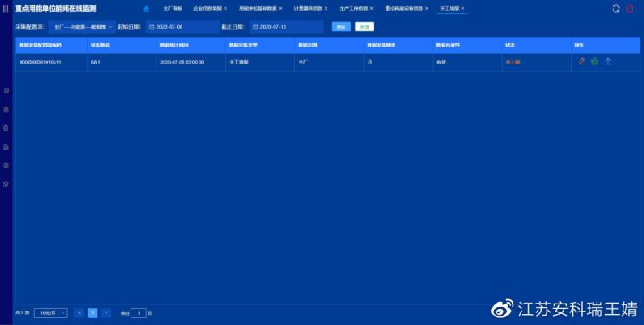
Task: Click the green delete icon in the row
Action: (594, 62)
